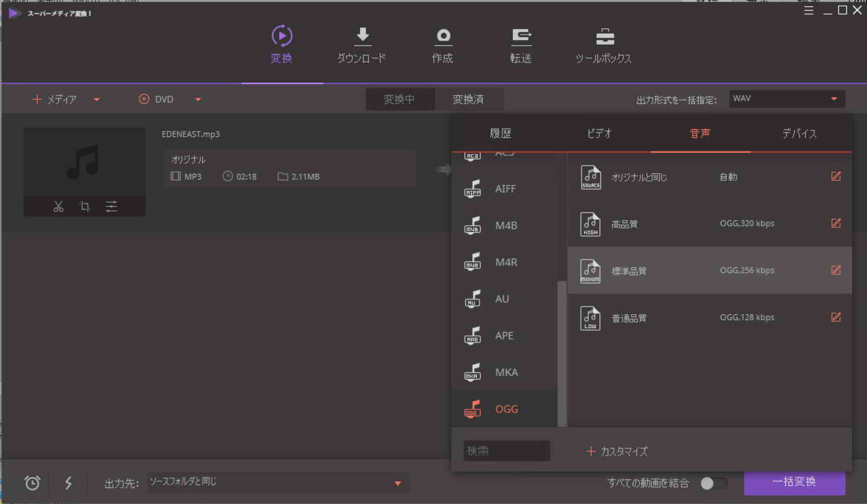This screenshot has width=867, height=504.
Task: Open the Download section in top toolbar
Action: point(362,45)
